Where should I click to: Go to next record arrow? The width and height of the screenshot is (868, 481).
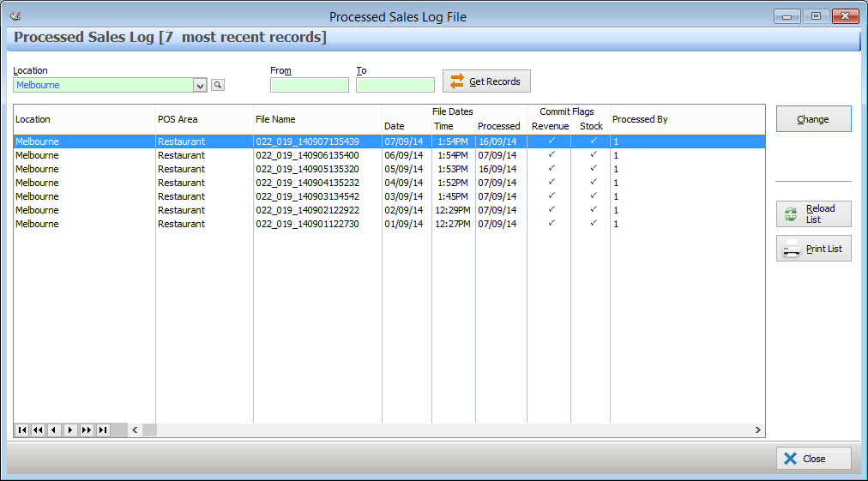click(x=70, y=430)
